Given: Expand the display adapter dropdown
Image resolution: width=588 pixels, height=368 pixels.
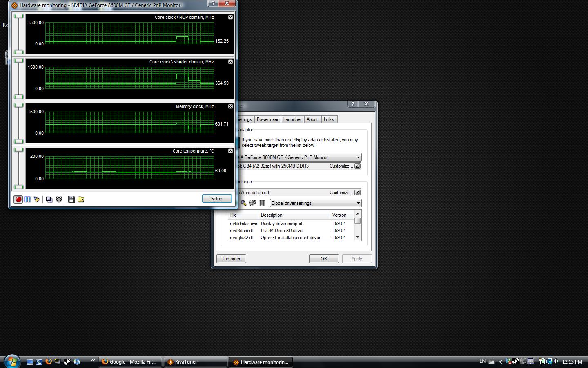Looking at the screenshot, I should pyautogui.click(x=358, y=157).
